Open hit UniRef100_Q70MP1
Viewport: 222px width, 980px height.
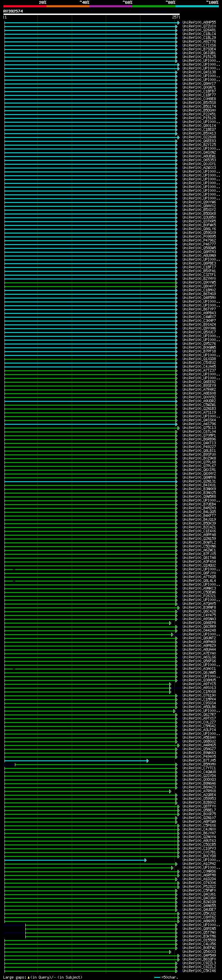click(x=199, y=435)
